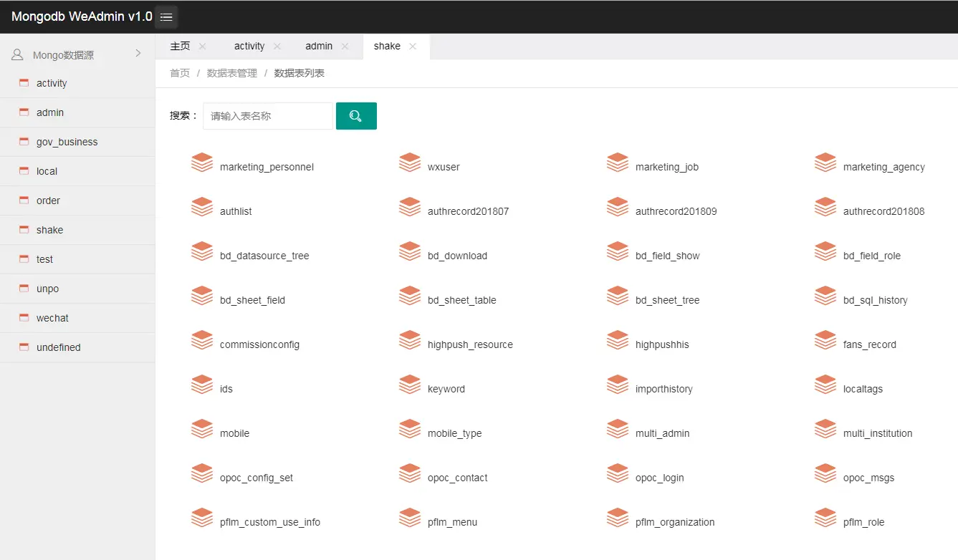Click the opoc_config_set table name
The width and height of the screenshot is (958, 560).
coord(257,478)
